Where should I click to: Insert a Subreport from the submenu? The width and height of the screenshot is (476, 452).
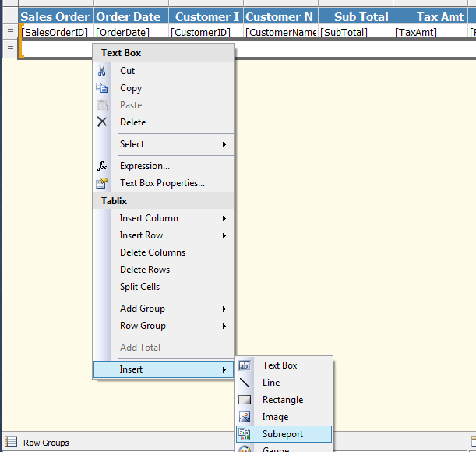pyautogui.click(x=284, y=434)
